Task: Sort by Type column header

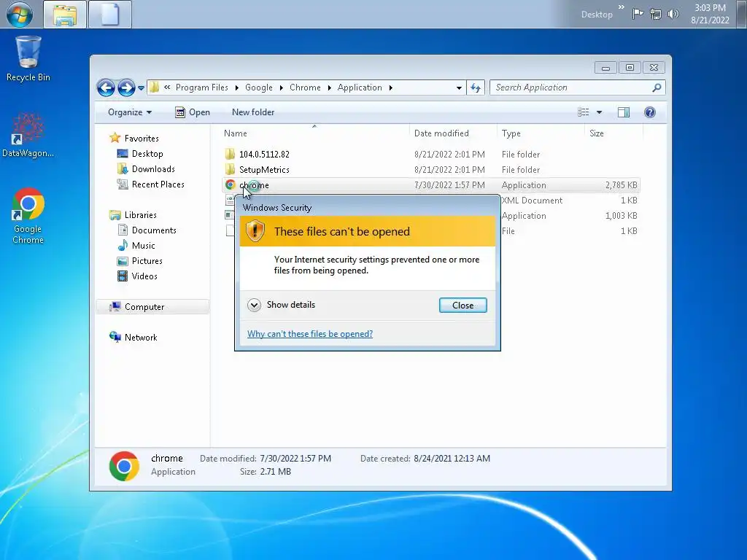Action: [x=541, y=133]
